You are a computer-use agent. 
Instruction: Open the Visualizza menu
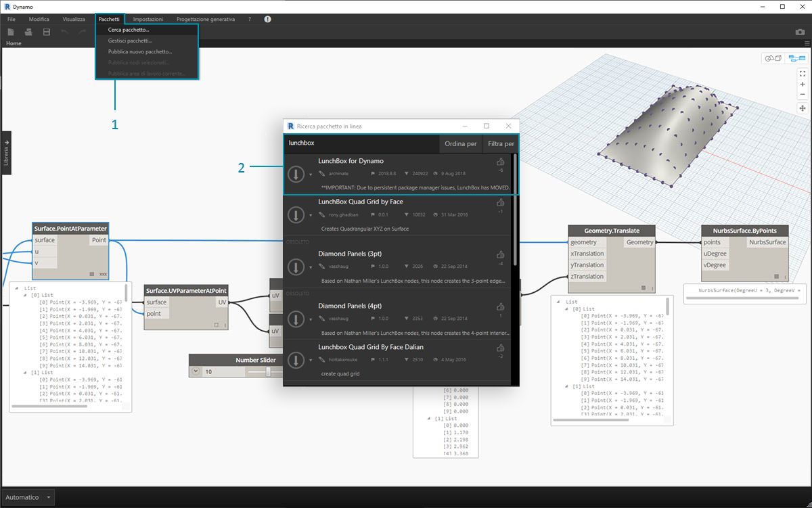[x=74, y=19]
